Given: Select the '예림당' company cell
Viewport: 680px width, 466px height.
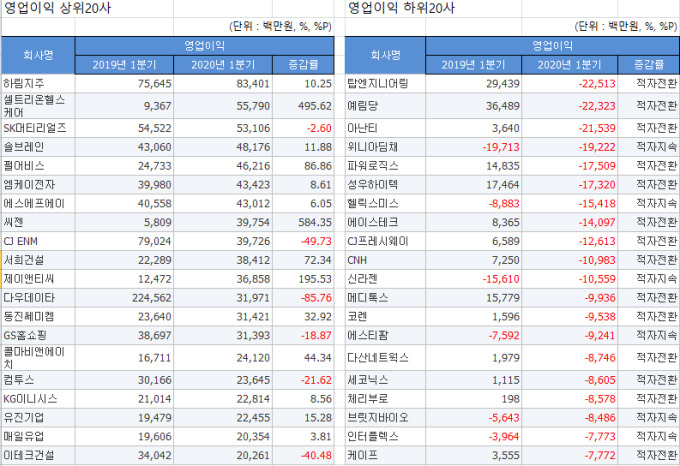Looking at the screenshot, I should [385, 106].
